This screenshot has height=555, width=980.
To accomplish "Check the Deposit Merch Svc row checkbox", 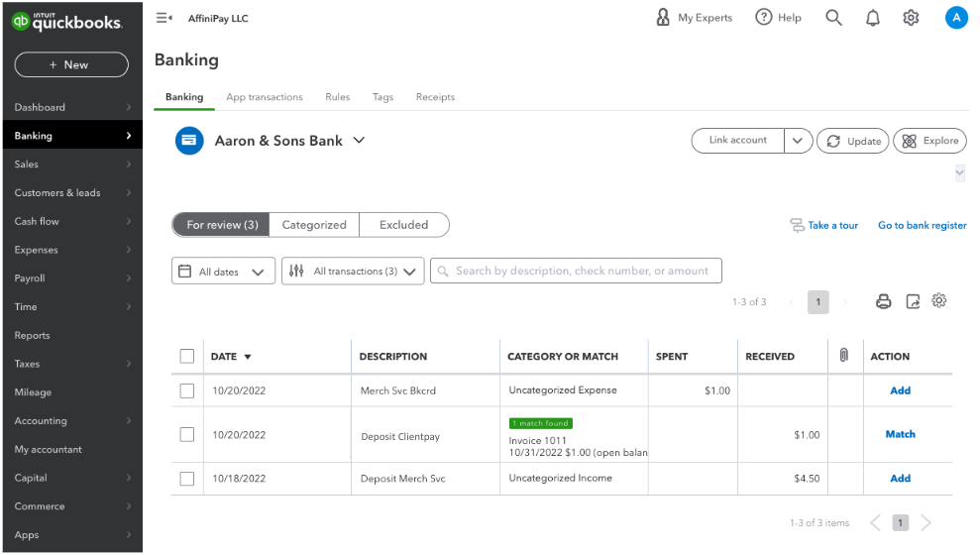I will pos(187,479).
